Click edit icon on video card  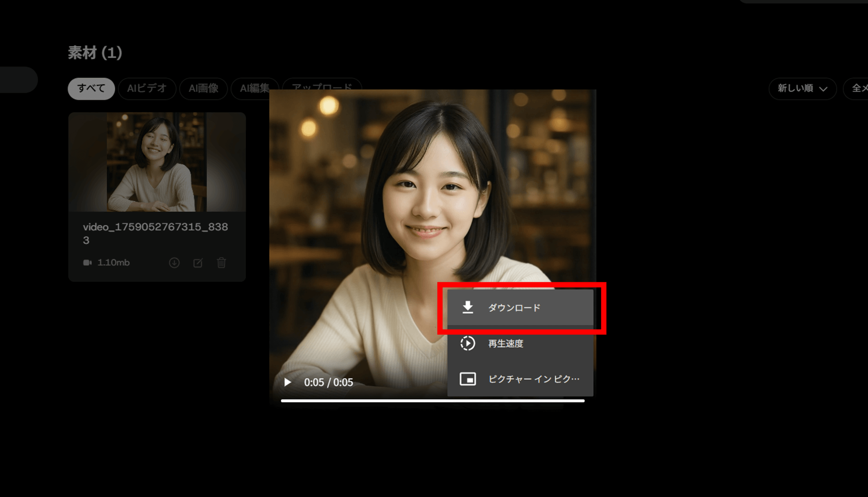tap(198, 263)
